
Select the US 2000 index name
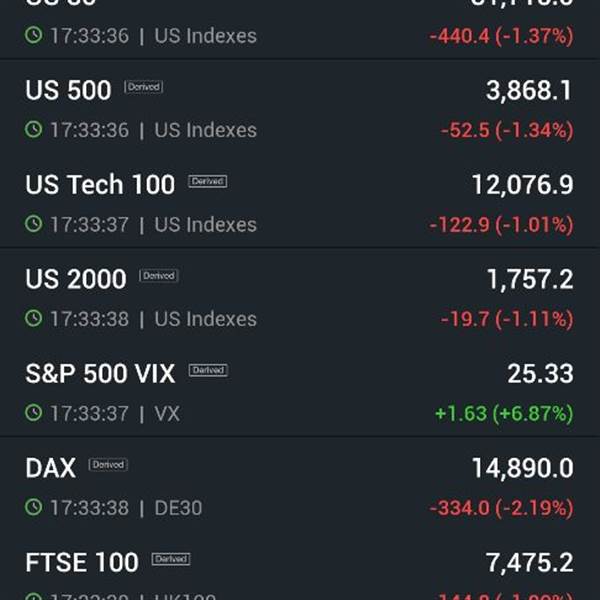click(76, 279)
